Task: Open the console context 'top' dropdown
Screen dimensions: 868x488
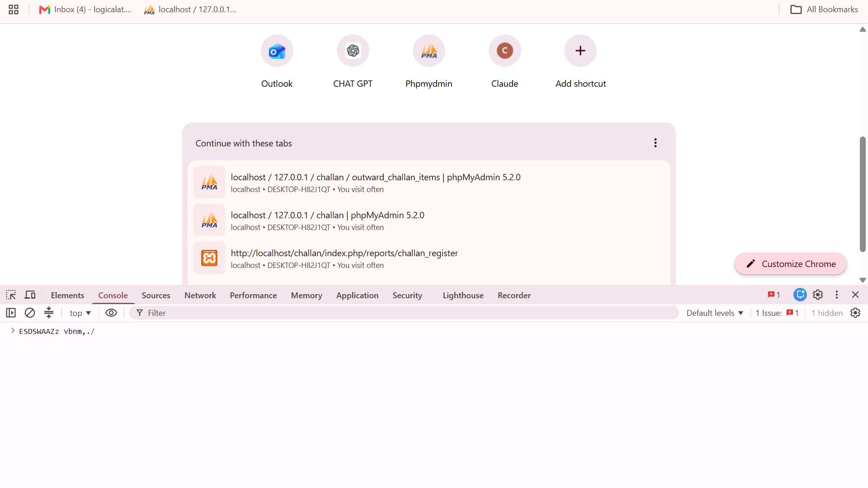Action: coord(80,313)
